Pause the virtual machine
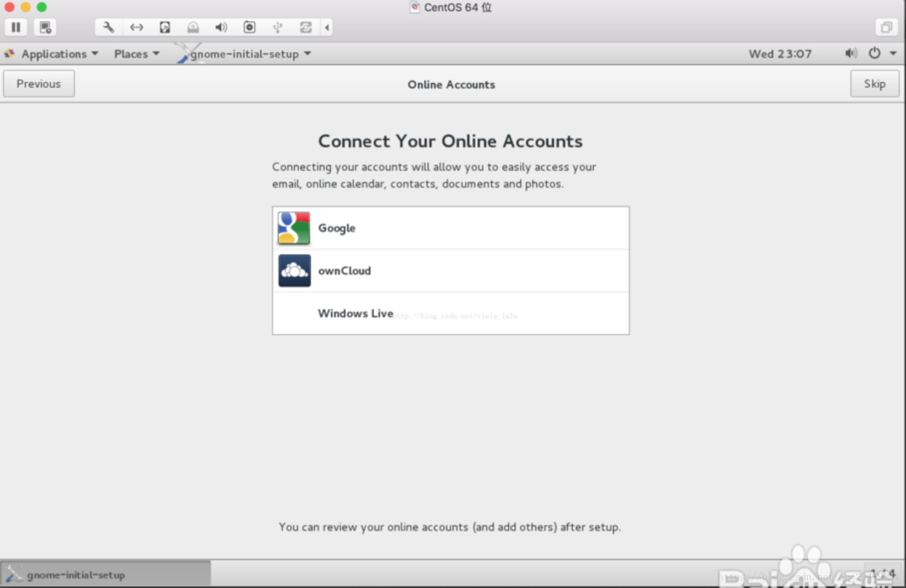 pyautogui.click(x=16, y=27)
